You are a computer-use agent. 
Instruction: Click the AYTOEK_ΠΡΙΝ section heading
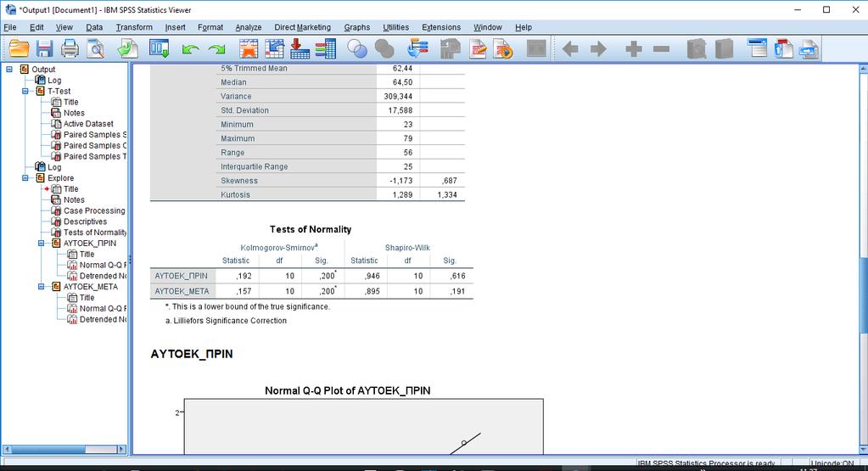192,354
